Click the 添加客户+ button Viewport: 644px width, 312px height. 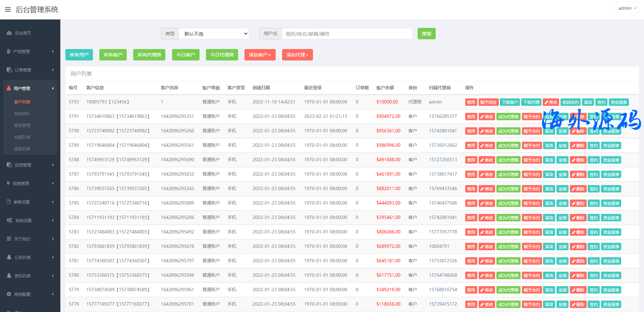click(260, 55)
